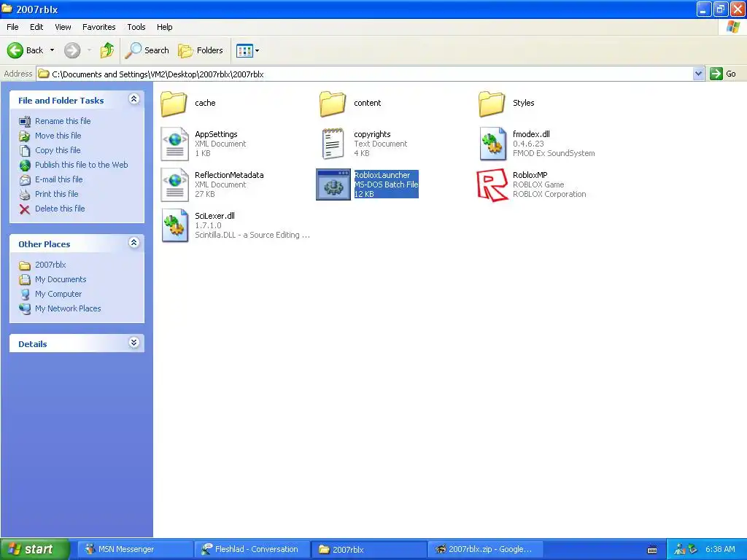
Task: Click the red X Delete icon
Action: [x=25, y=209]
